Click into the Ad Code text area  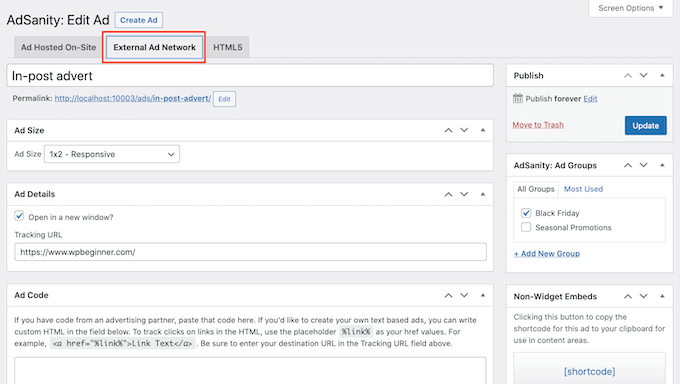(250, 371)
